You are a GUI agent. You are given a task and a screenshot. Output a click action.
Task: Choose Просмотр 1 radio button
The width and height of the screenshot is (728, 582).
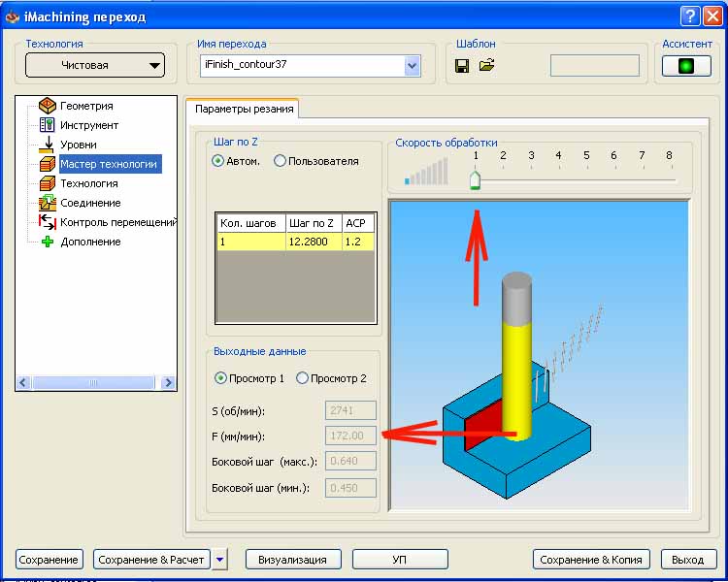pos(220,378)
